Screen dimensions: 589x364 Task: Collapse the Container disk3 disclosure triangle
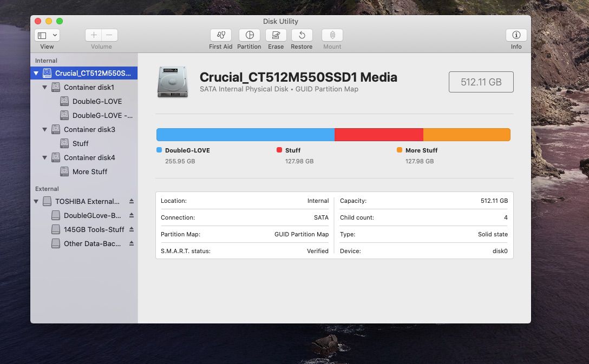(x=45, y=129)
